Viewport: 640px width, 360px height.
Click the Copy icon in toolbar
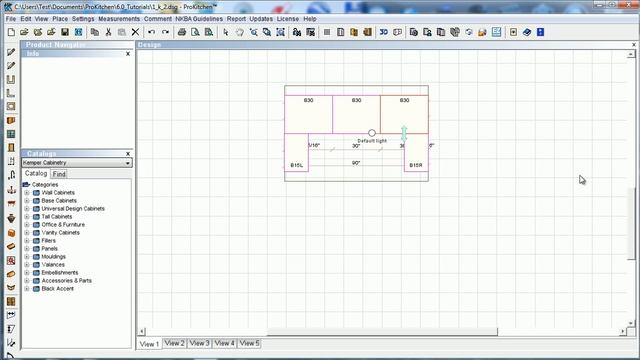95,32
